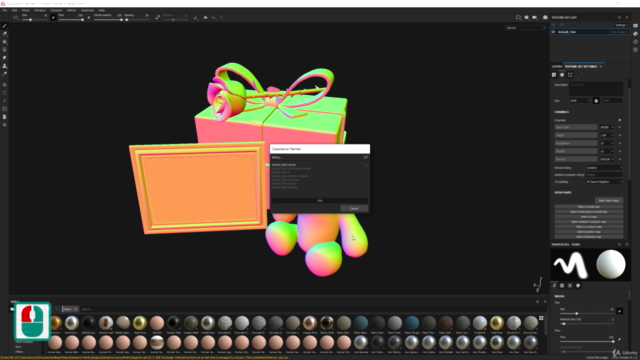
Task: Open the display settings icon on right dock
Action: click(636, 26)
